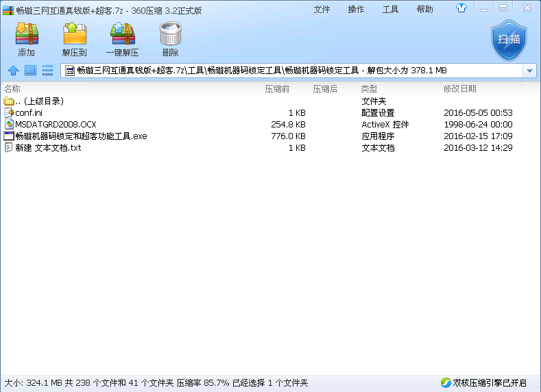Click the 双核压缩引擎已开启 status indicator
Viewport: 541px width, 392px height.
click(483, 383)
